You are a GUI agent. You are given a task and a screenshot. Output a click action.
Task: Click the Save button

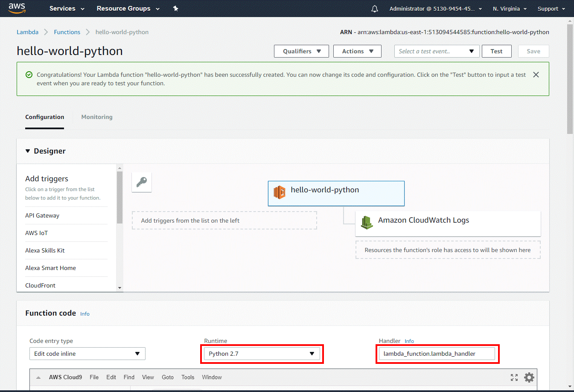coord(533,51)
